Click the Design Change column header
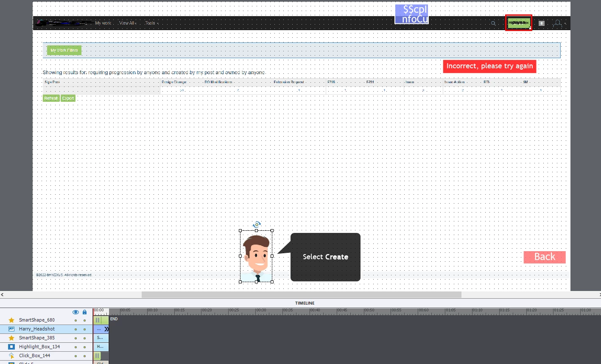Screen dimensions: 601x364 (x=174, y=82)
